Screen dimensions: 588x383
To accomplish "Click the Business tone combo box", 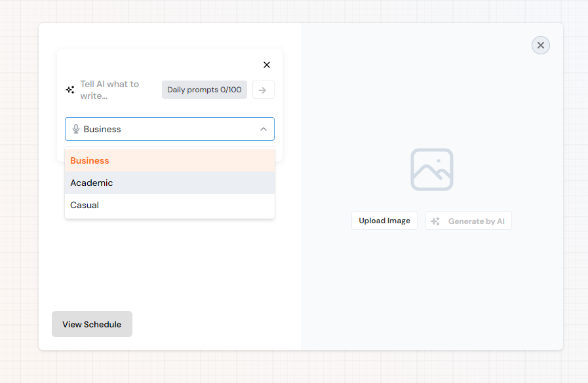I will click(164, 129).
